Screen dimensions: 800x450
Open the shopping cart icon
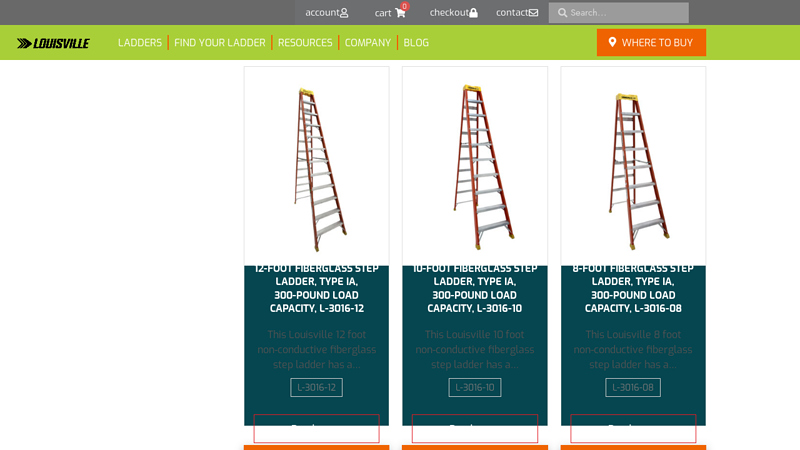pyautogui.click(x=400, y=13)
